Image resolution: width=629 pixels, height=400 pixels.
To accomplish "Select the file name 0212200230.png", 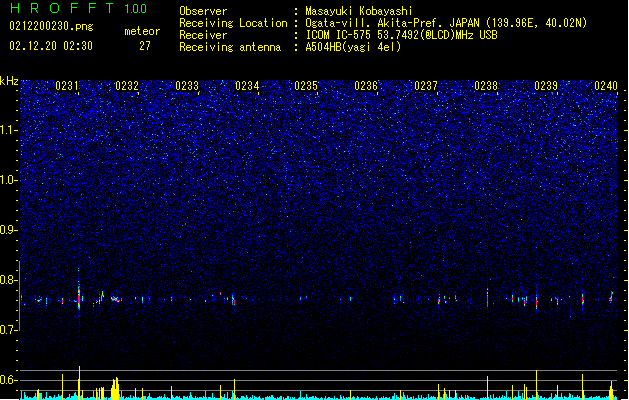I will click(x=51, y=26).
